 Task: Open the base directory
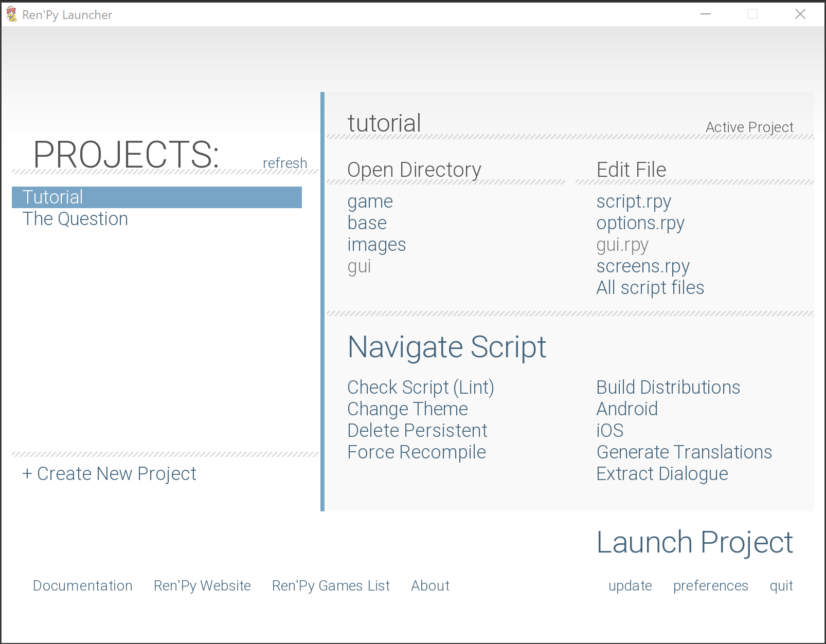coord(367,223)
